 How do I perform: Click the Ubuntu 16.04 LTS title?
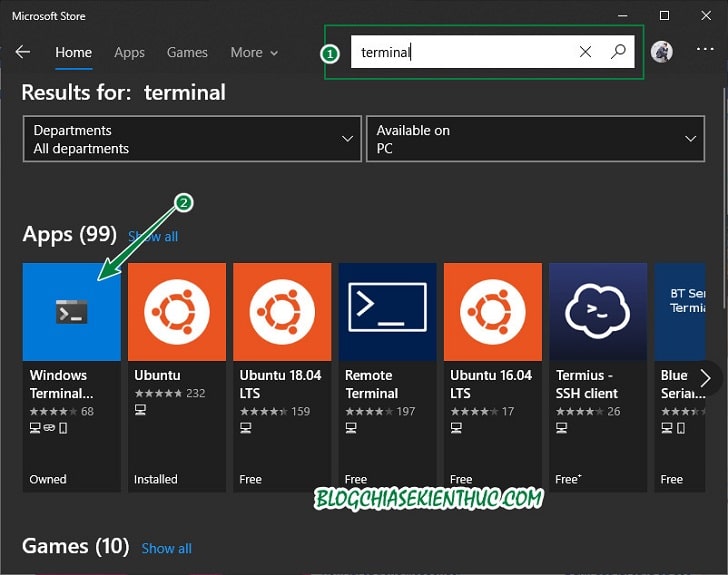click(491, 384)
